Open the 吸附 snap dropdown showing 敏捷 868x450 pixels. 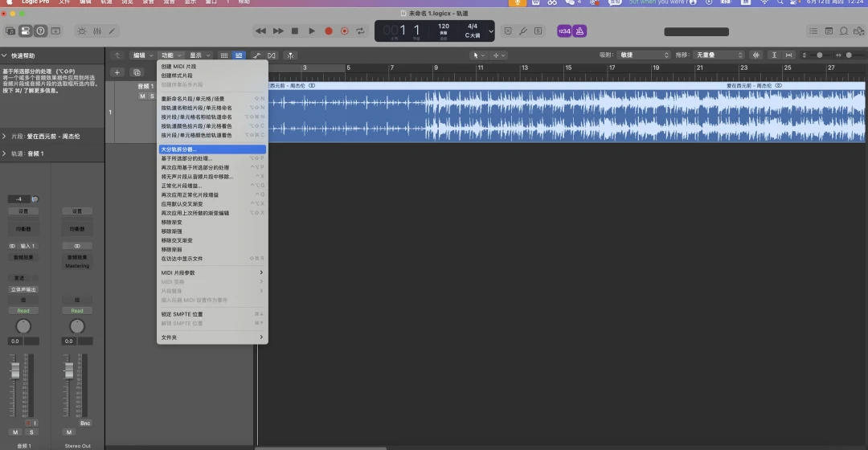coord(643,55)
